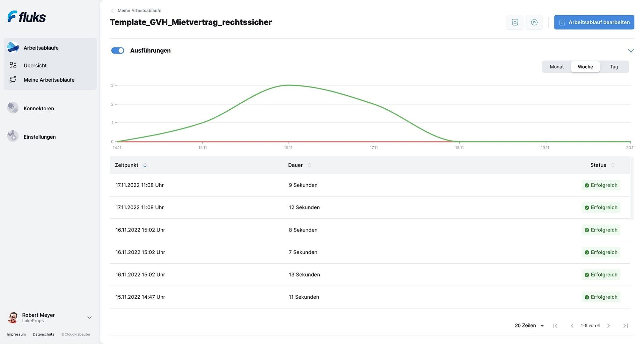This screenshot has height=344, width=644.
Task: Click green check icon on 9 Sekunden row
Action: tap(587, 185)
